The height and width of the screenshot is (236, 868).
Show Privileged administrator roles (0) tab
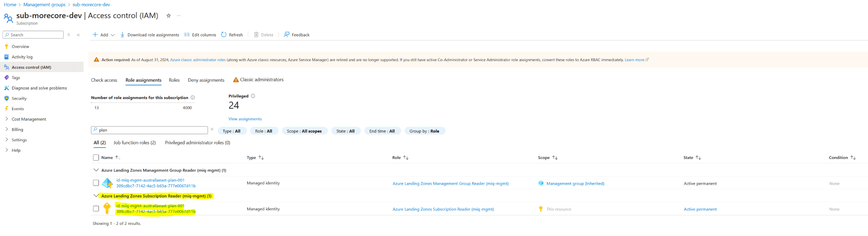(198, 143)
